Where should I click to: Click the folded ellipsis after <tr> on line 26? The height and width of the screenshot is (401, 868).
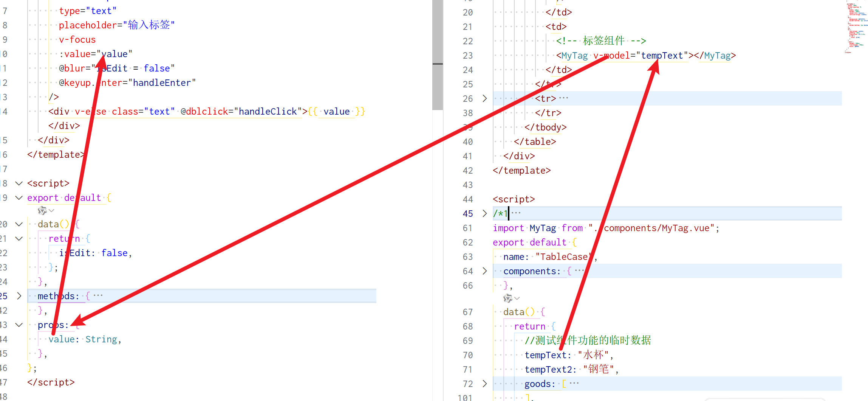pos(563,98)
